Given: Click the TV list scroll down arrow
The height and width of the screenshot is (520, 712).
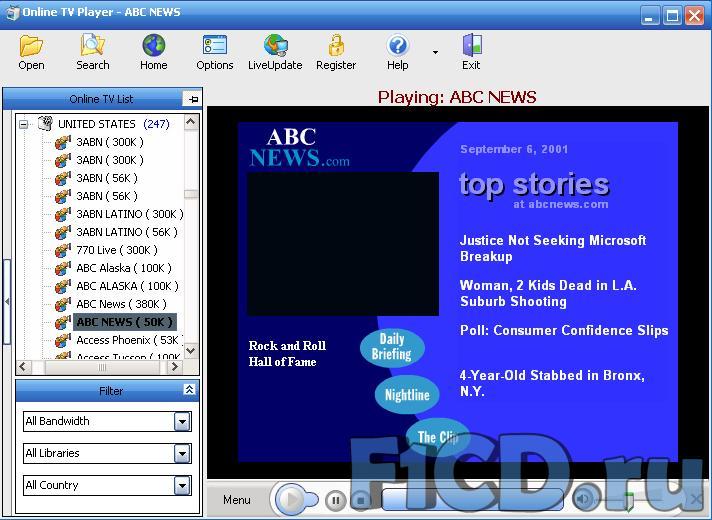Looking at the screenshot, I should point(191,351).
